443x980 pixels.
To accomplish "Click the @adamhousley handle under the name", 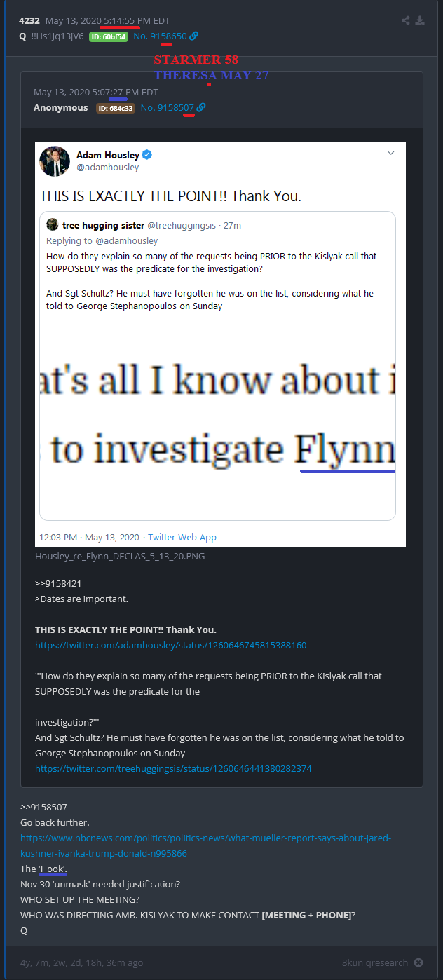I will pos(107,168).
